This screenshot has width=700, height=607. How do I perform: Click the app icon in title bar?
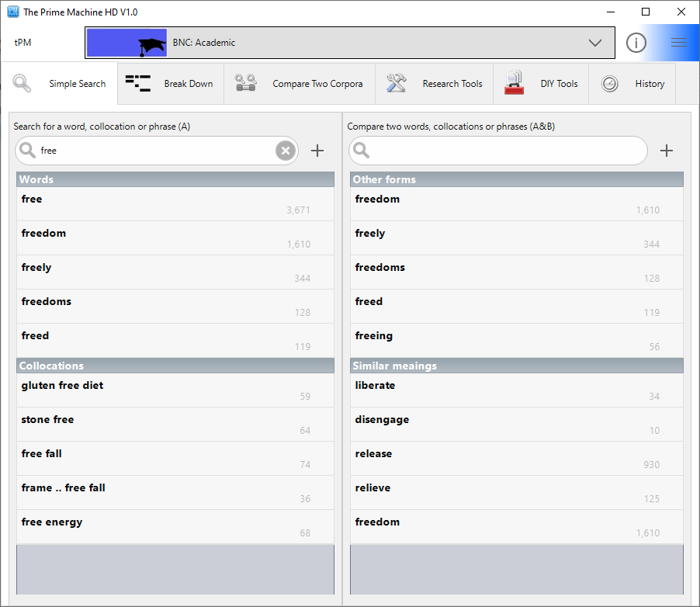click(13, 12)
